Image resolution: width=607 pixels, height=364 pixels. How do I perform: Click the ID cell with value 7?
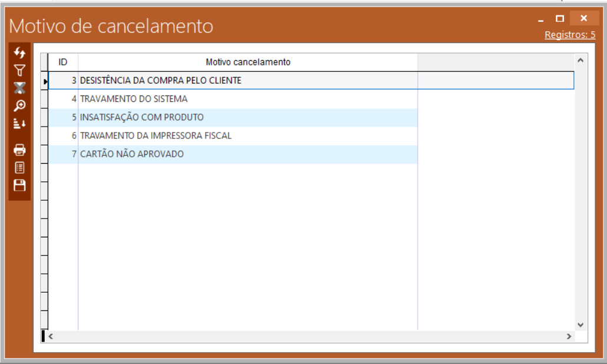63,154
